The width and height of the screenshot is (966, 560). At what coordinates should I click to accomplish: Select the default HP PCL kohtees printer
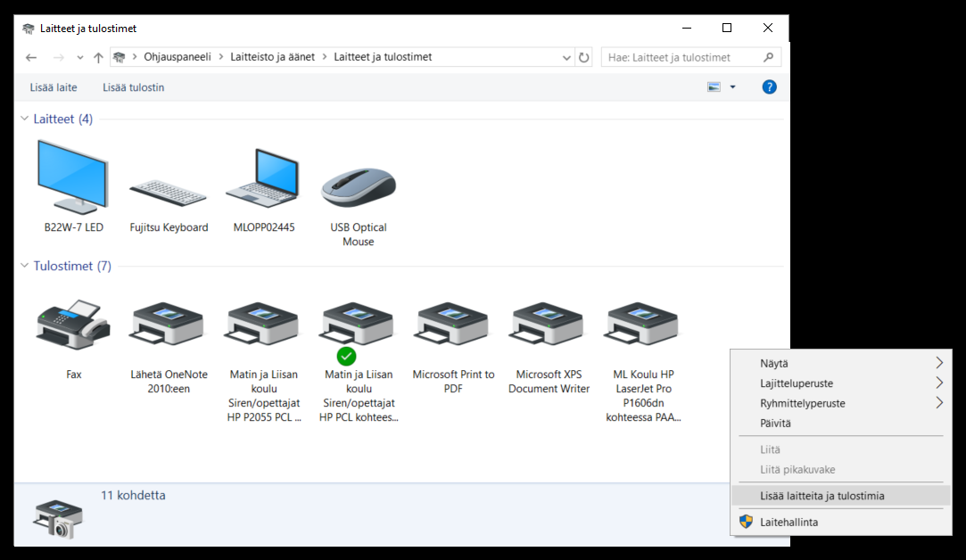(x=359, y=362)
